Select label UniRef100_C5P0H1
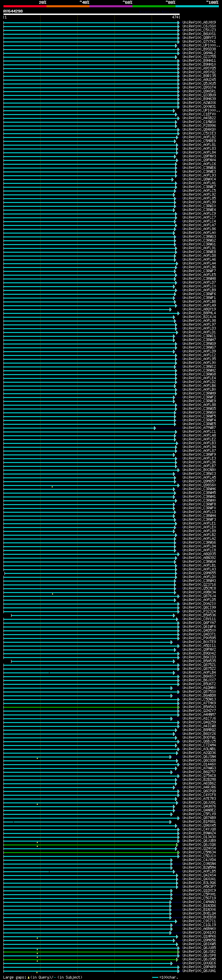The width and height of the screenshot is (222, 980). pyautogui.click(x=199, y=894)
